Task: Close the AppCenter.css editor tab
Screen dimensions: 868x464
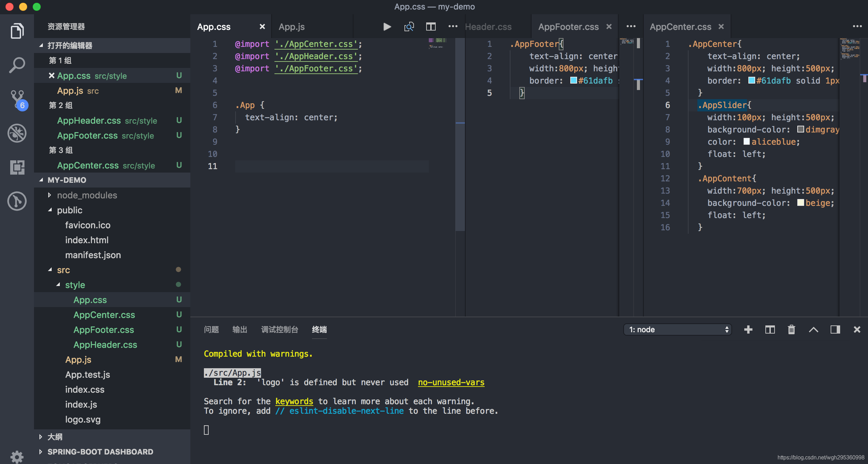Action: point(721,26)
